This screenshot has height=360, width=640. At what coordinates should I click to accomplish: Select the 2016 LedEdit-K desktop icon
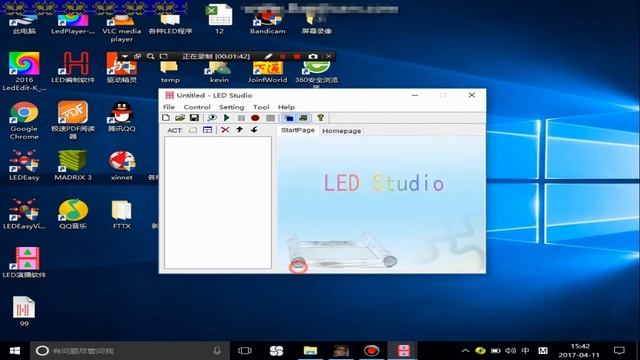(24, 71)
